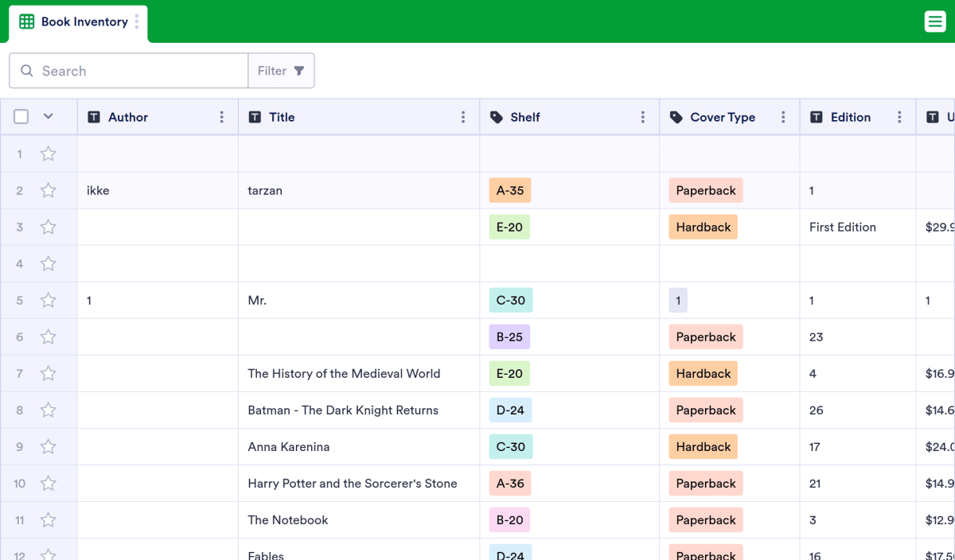Click the orange A-35 shelf tag
Image resolution: width=955 pixels, height=560 pixels.
(510, 190)
